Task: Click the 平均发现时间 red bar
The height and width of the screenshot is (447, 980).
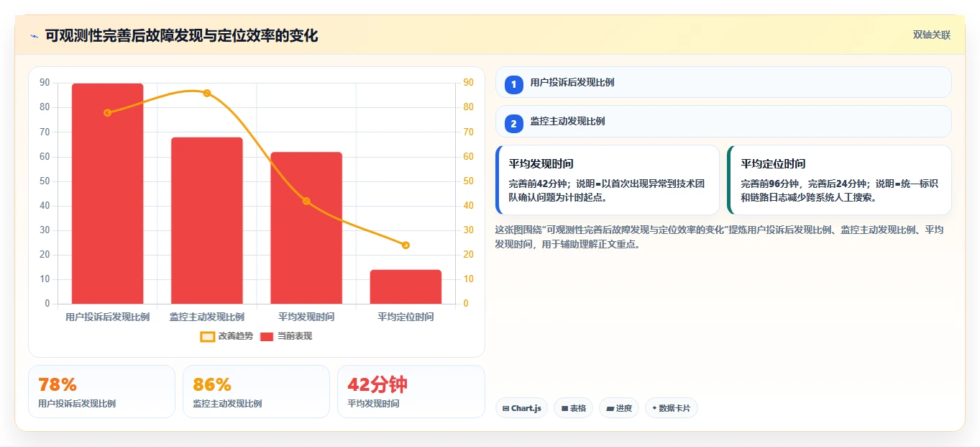Action: point(306,228)
